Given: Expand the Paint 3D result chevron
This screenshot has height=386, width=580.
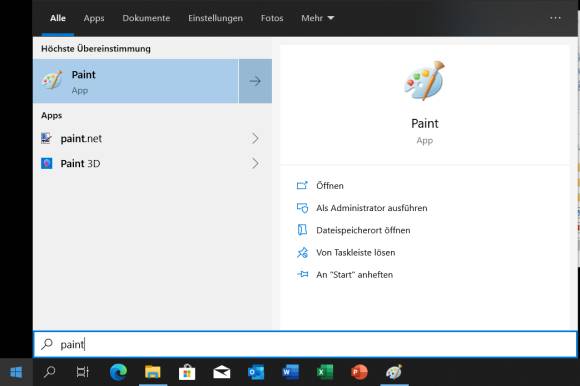Looking at the screenshot, I should pos(255,163).
